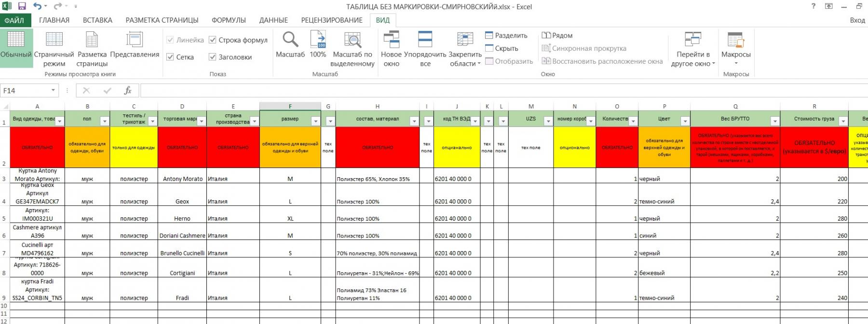The width and height of the screenshot is (868, 324).
Task: Open filter dropdown for размер column
Action: [316, 121]
